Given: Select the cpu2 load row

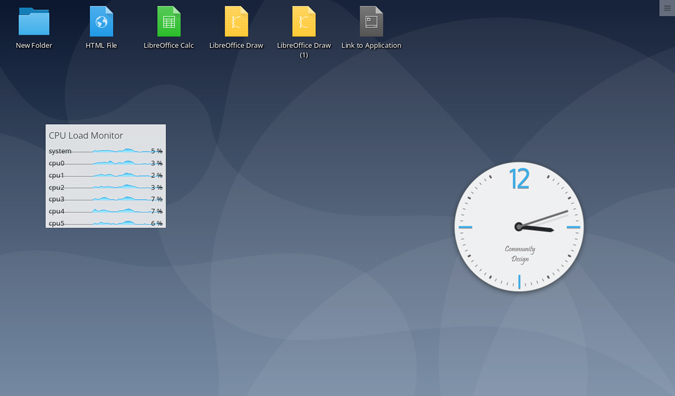Looking at the screenshot, I should 105,187.
